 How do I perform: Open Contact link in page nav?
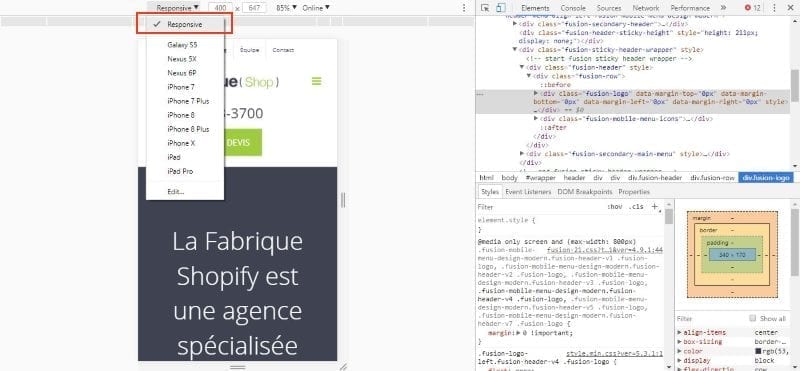pos(283,50)
